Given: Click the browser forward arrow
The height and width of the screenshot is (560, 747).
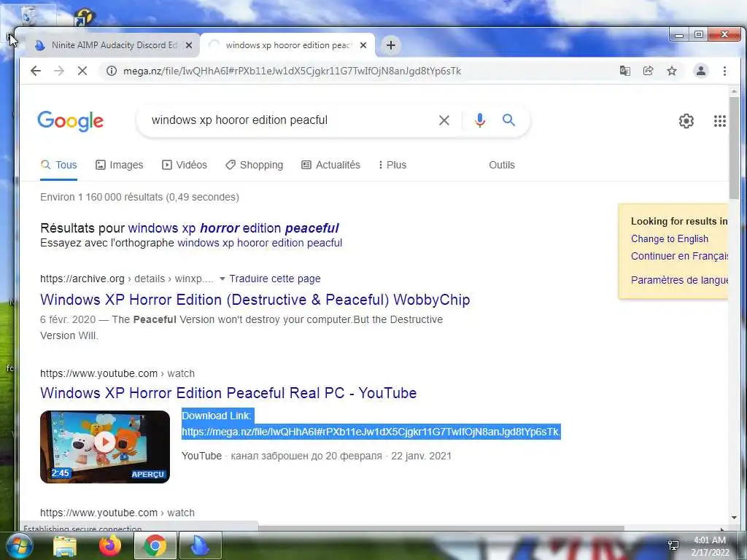Looking at the screenshot, I should [59, 71].
